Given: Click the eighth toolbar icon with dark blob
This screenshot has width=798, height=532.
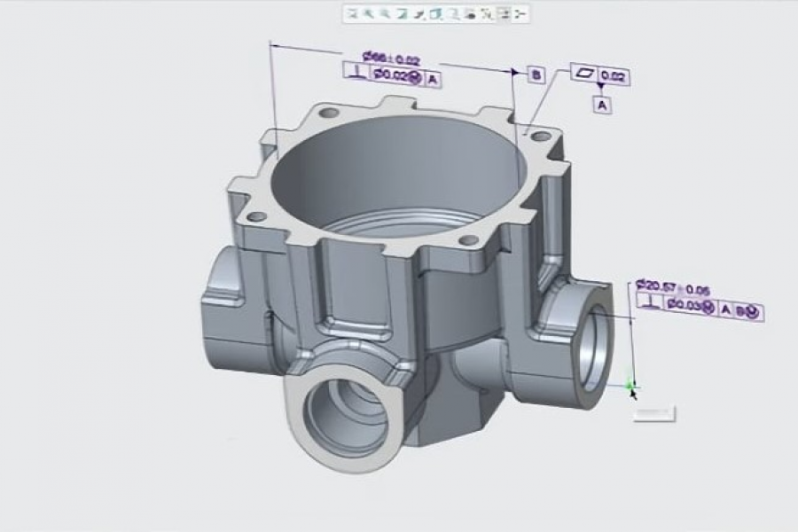Looking at the screenshot, I should [470, 14].
